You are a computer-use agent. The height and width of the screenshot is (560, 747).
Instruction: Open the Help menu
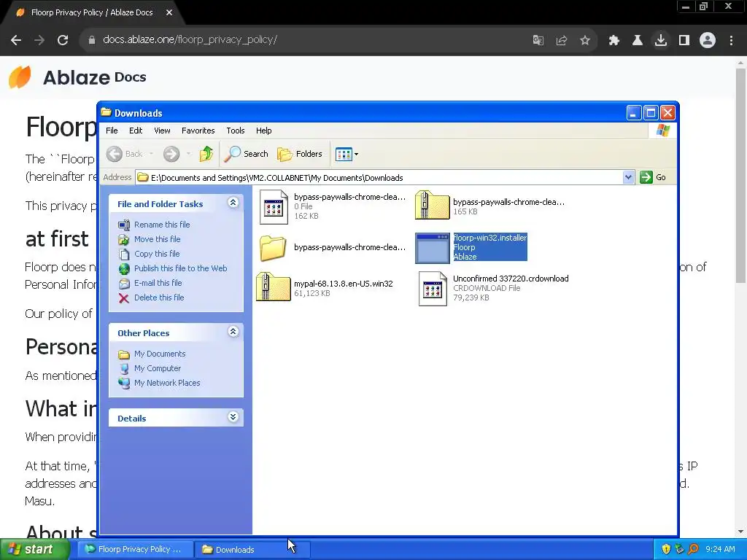click(x=263, y=131)
